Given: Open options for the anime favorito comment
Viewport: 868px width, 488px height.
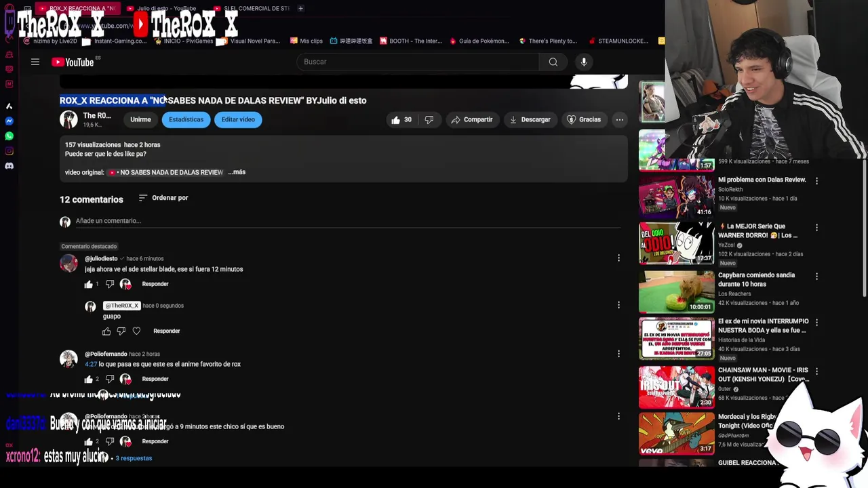Looking at the screenshot, I should pos(618,353).
